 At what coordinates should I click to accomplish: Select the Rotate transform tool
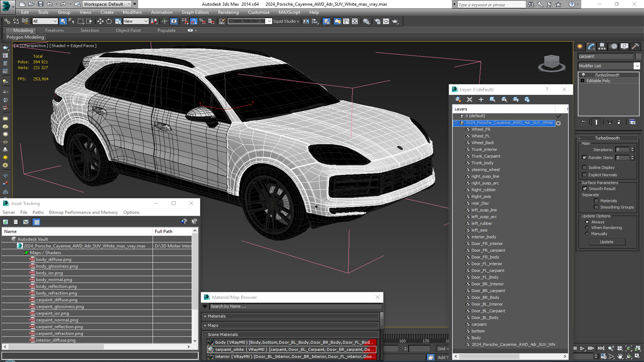tap(109, 21)
